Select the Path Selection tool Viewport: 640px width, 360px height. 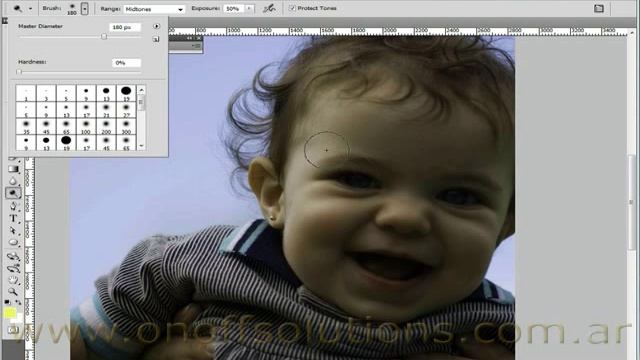point(13,231)
